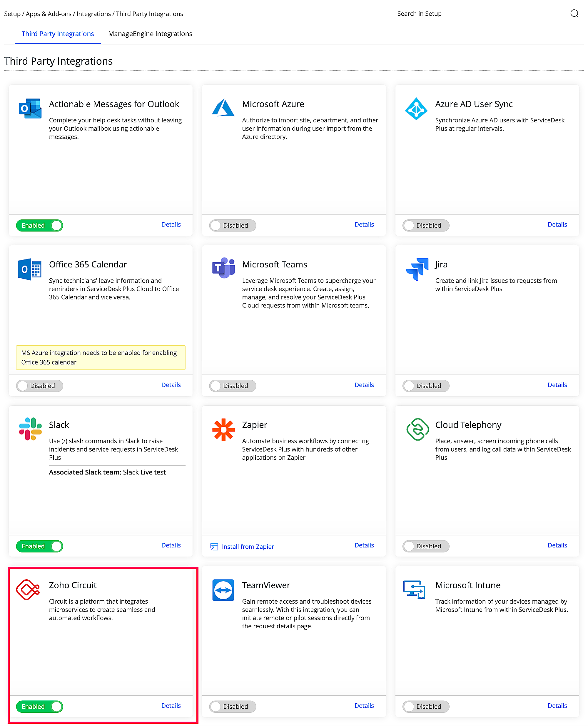Image resolution: width=588 pixels, height=726 pixels.
Task: Disable the Actionable Messages for Outlook integration
Action: (39, 225)
